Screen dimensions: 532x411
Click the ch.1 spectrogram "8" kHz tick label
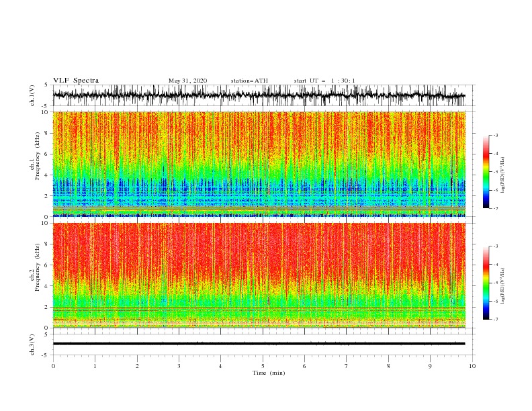pos(47,133)
